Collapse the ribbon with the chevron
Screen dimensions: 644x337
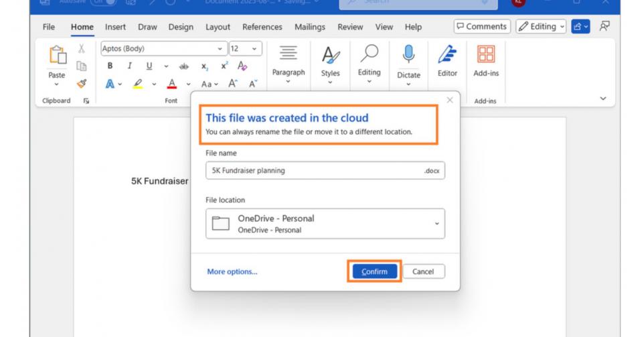(603, 98)
